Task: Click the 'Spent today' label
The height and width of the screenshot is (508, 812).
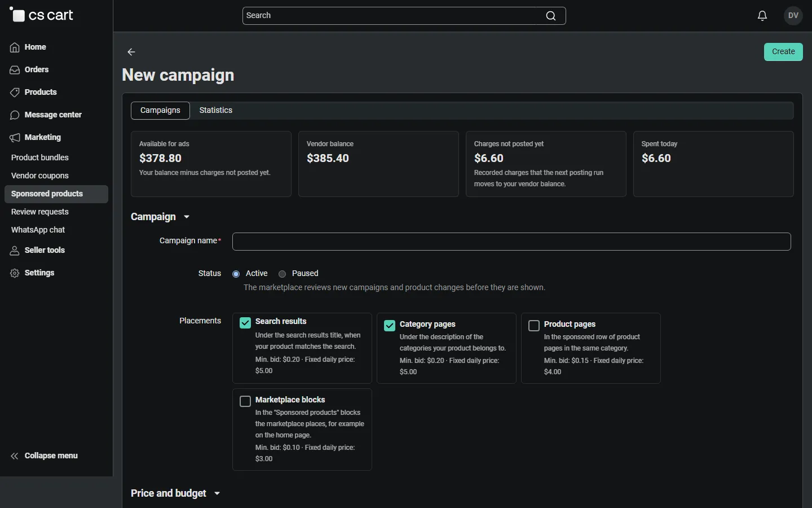Action: [660, 144]
